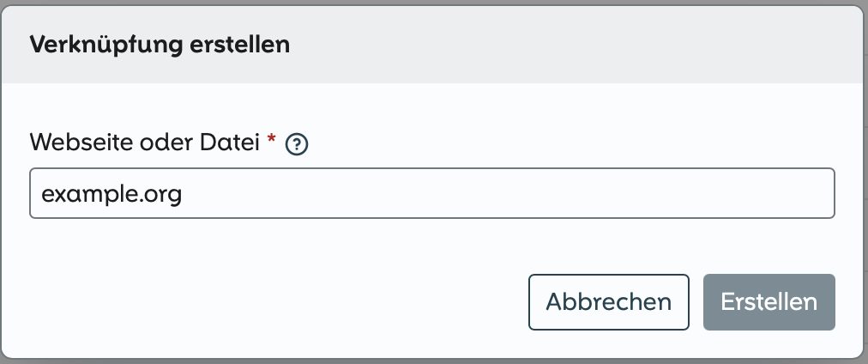This screenshot has width=868, height=364.
Task: Create the link with Erstellen
Action: (x=769, y=302)
